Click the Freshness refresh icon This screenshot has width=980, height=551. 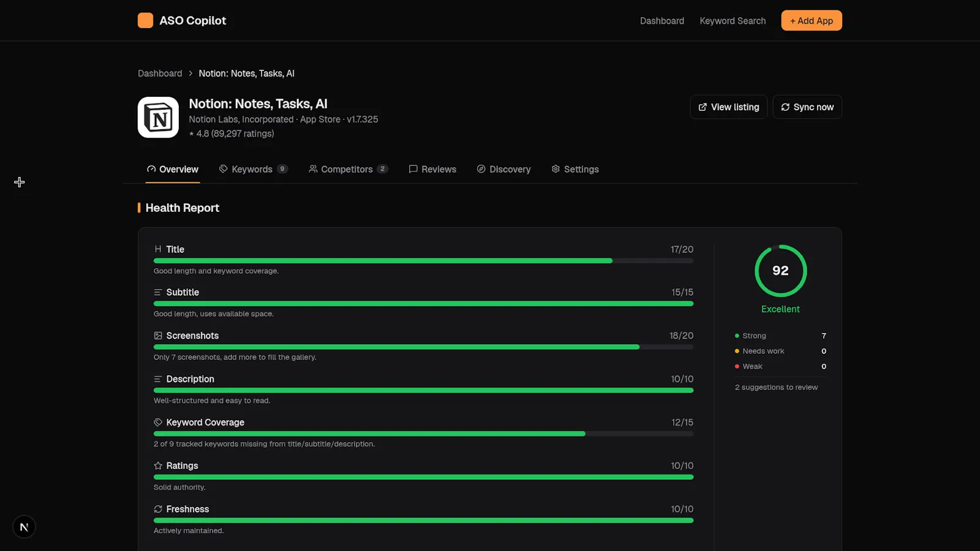(158, 509)
